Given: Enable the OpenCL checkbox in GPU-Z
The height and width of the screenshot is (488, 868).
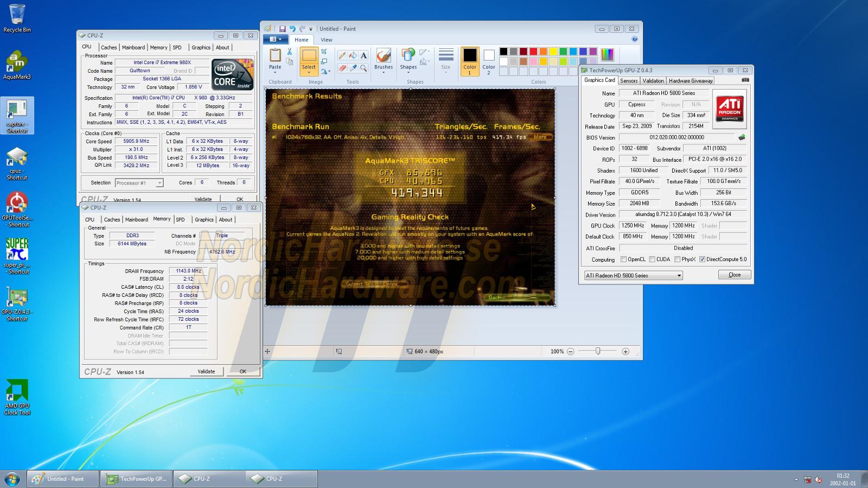Looking at the screenshot, I should [623, 259].
